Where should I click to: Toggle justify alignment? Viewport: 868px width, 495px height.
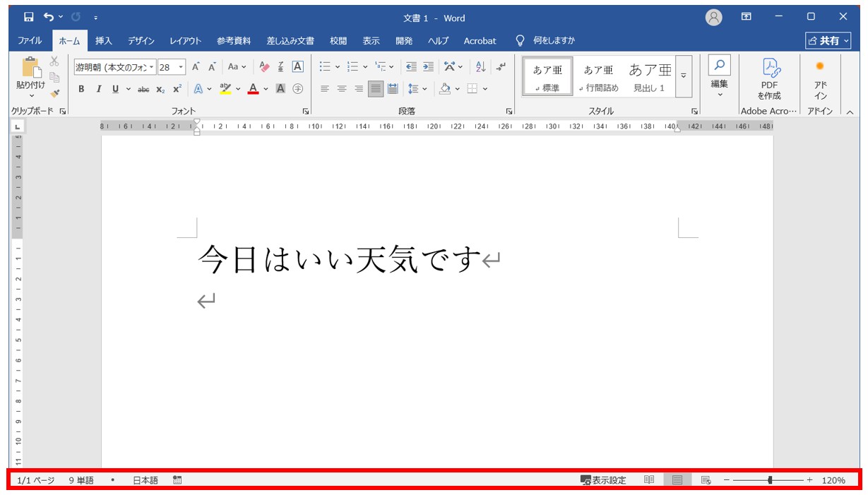[x=376, y=89]
